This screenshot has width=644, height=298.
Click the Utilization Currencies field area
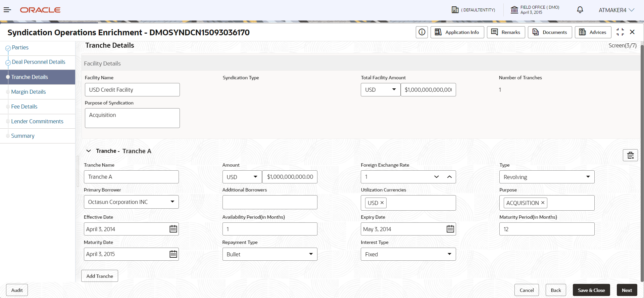[408, 203]
